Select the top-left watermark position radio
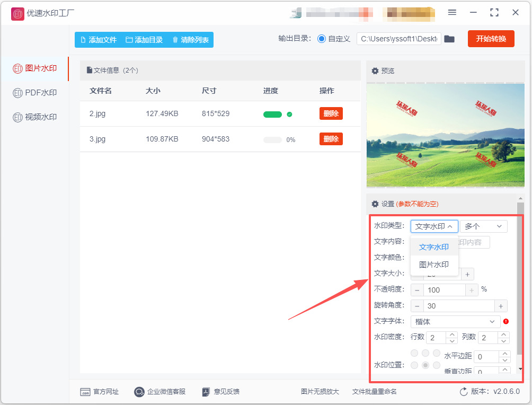The width and height of the screenshot is (532, 405). coord(414,353)
